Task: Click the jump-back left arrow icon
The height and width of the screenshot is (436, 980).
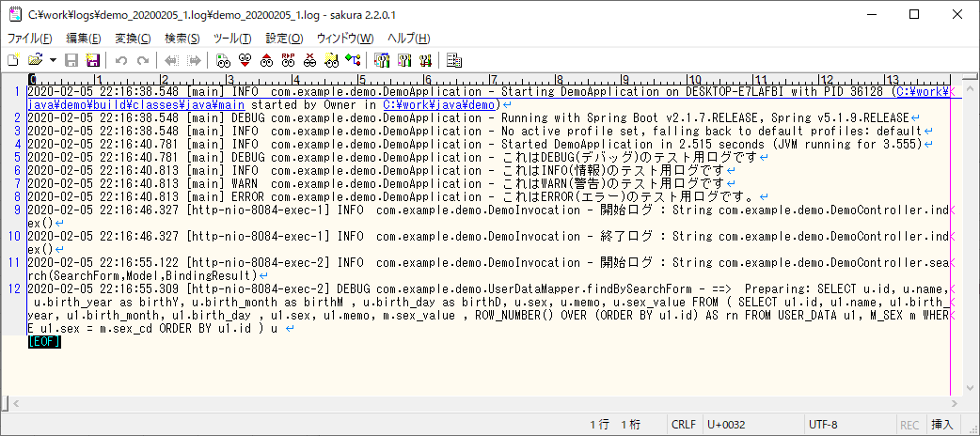Action: click(171, 60)
